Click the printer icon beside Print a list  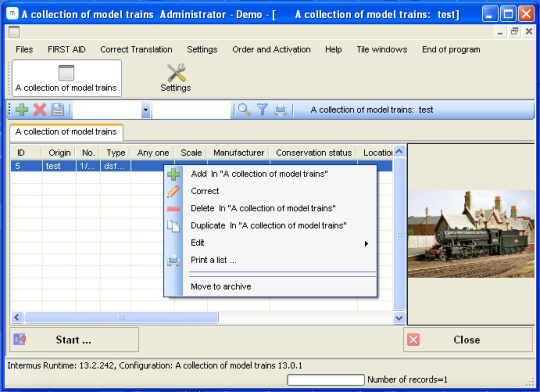coord(173,260)
